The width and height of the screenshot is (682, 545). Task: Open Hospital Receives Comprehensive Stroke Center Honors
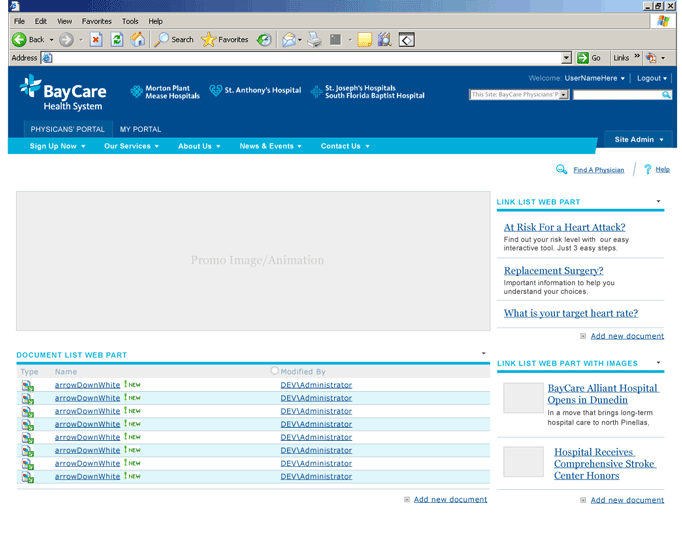point(605,464)
